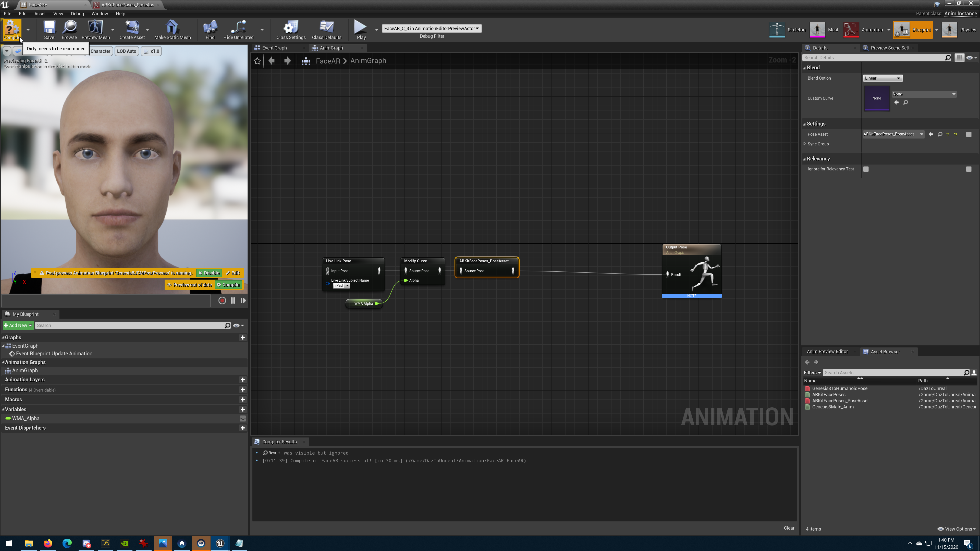Toggle WMA_Alpha variable editable eye
The width and height of the screenshot is (980, 551).
242,419
